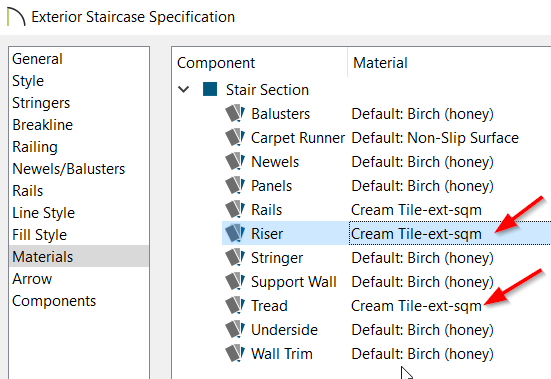
Task: Select the Rails Cream Tile-ext-sqm material
Action: [416, 210]
